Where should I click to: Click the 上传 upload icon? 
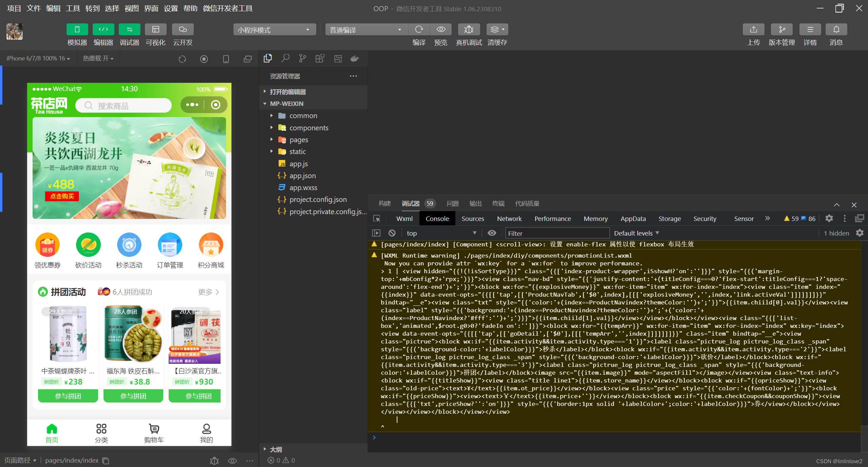pyautogui.click(x=753, y=30)
